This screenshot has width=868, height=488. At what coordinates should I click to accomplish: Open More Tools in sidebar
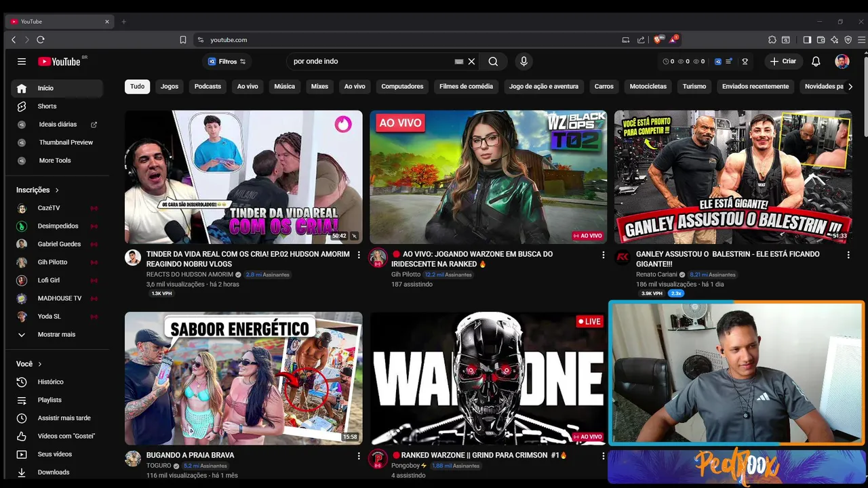[57, 161]
